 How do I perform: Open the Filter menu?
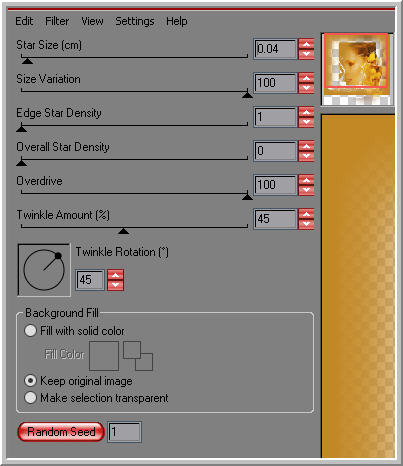[x=57, y=21]
